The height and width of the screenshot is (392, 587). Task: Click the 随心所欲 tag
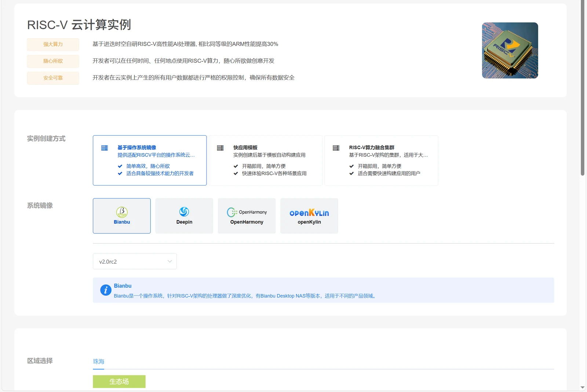tap(53, 61)
